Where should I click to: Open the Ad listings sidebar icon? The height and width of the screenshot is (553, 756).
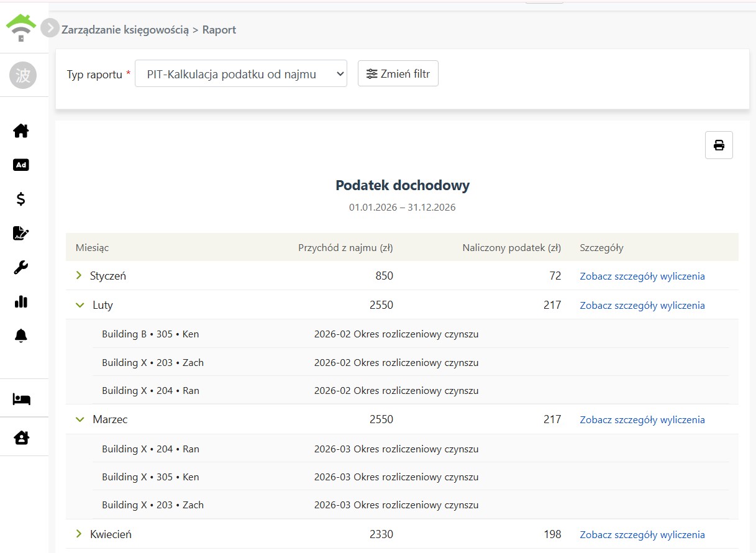click(21, 165)
